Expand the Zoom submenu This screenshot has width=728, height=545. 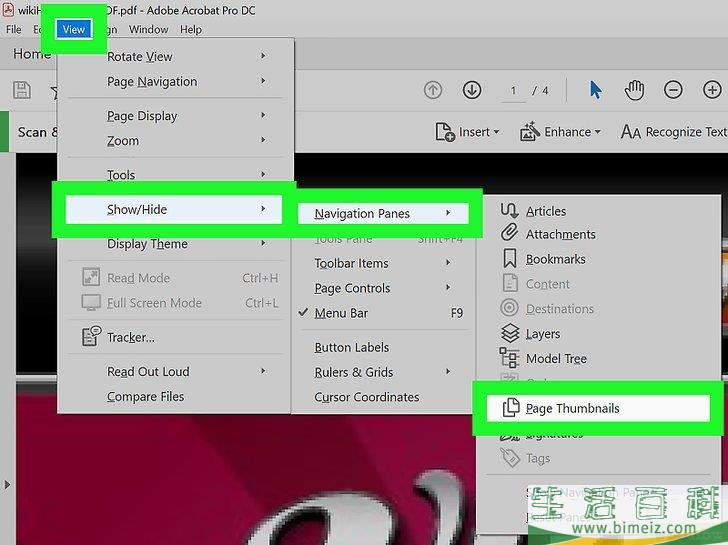pos(176,141)
